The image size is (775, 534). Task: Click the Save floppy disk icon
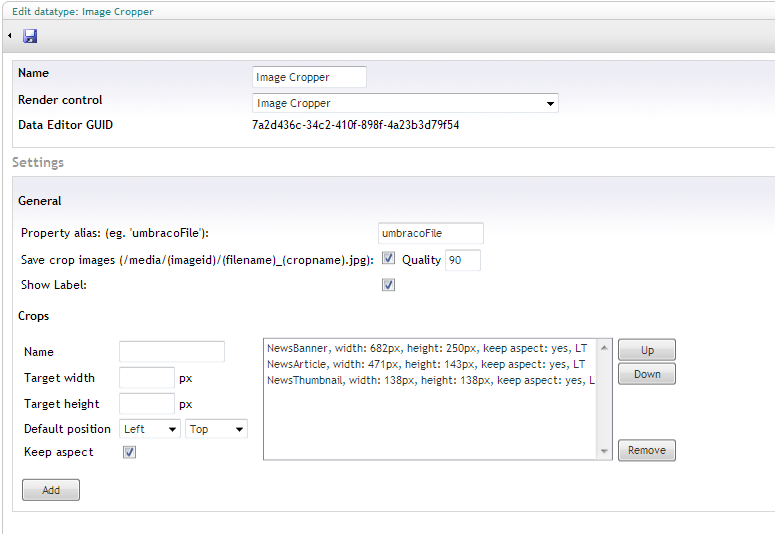pos(30,36)
